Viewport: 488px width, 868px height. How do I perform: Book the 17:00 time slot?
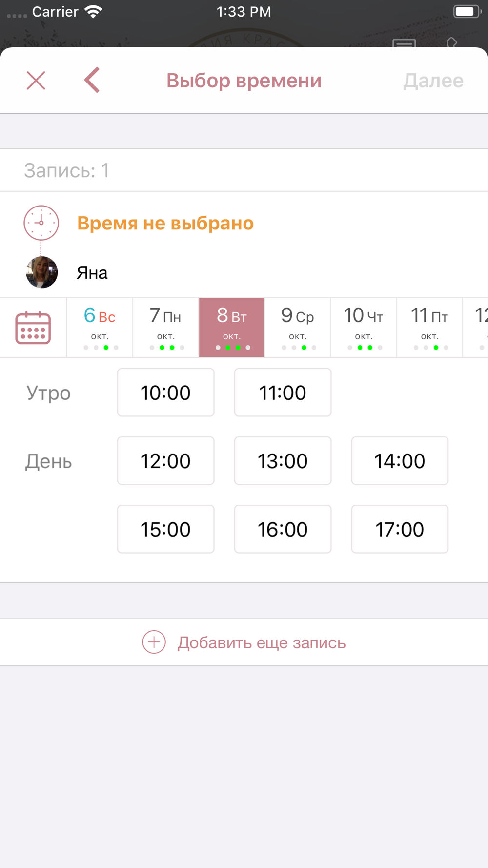(400, 529)
